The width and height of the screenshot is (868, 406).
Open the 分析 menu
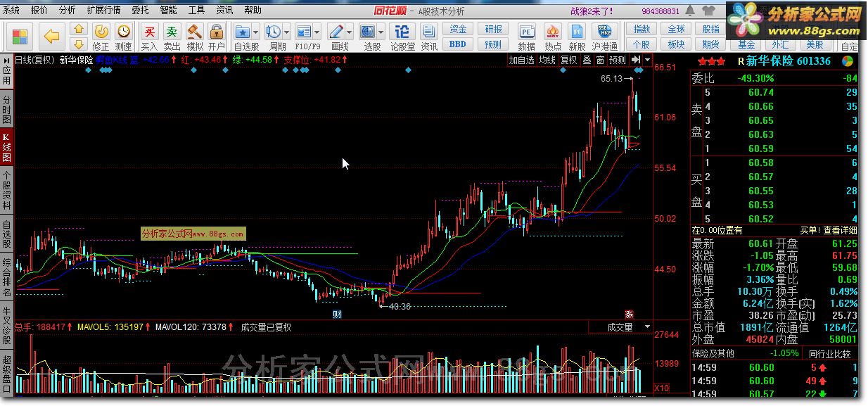tap(67, 11)
